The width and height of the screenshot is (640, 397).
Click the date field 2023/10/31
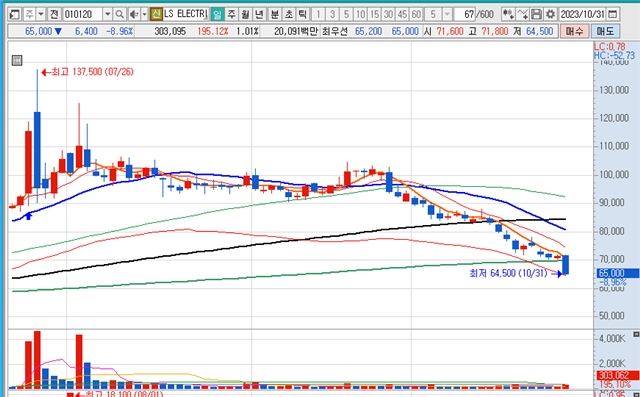tap(582, 15)
